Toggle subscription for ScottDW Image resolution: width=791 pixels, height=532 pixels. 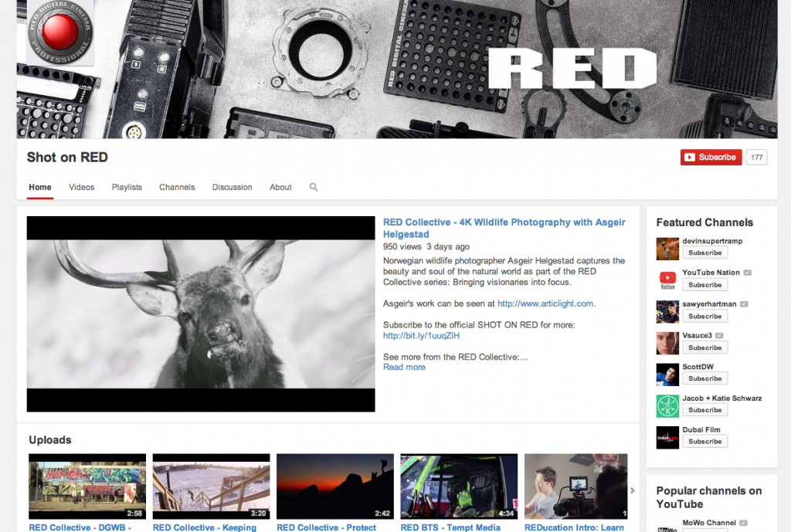coord(704,378)
